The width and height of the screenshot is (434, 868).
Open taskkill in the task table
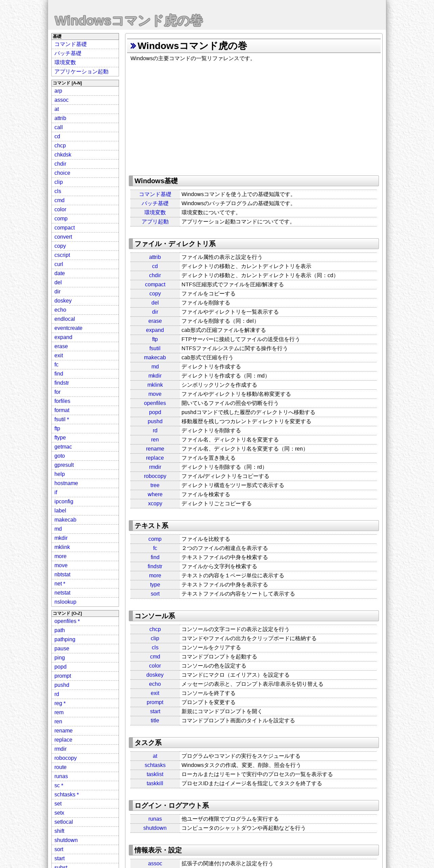[x=155, y=783]
